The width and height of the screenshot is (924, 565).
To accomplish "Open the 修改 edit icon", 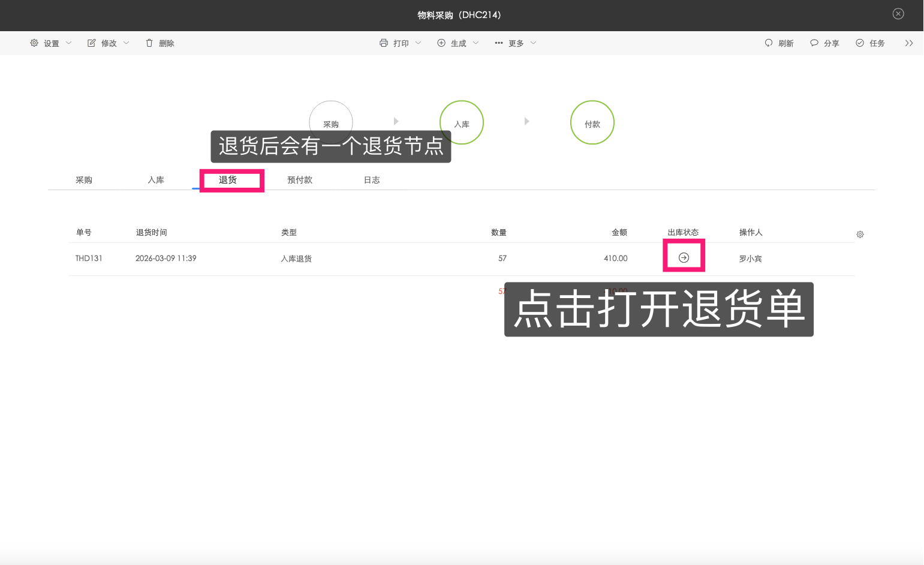I will pos(91,43).
